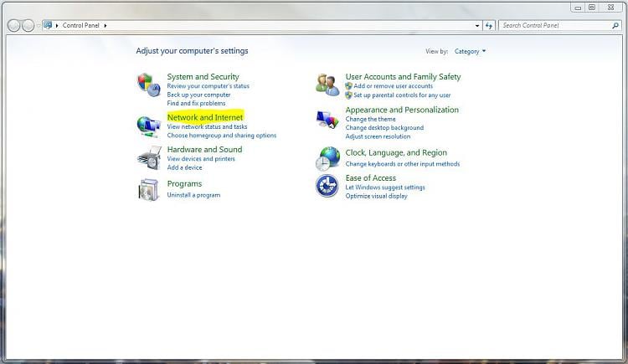Open Ease of Access category

click(370, 177)
